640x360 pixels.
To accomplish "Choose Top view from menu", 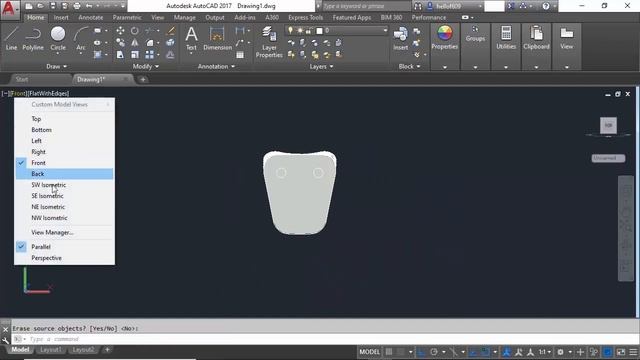I will pyautogui.click(x=64, y=119).
